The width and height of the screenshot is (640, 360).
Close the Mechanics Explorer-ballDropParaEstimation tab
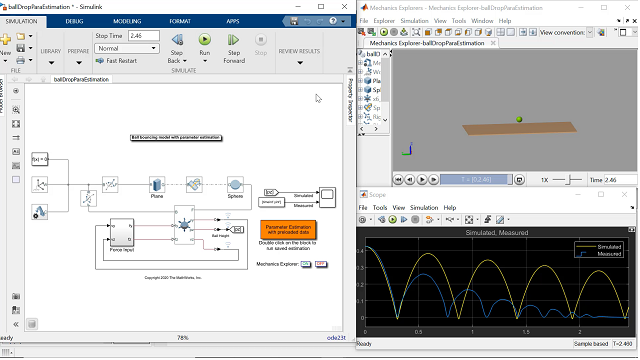[x=493, y=43]
